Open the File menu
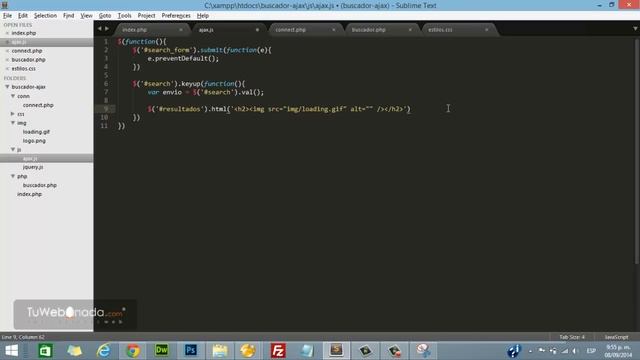The image size is (640, 360). (x=7, y=16)
